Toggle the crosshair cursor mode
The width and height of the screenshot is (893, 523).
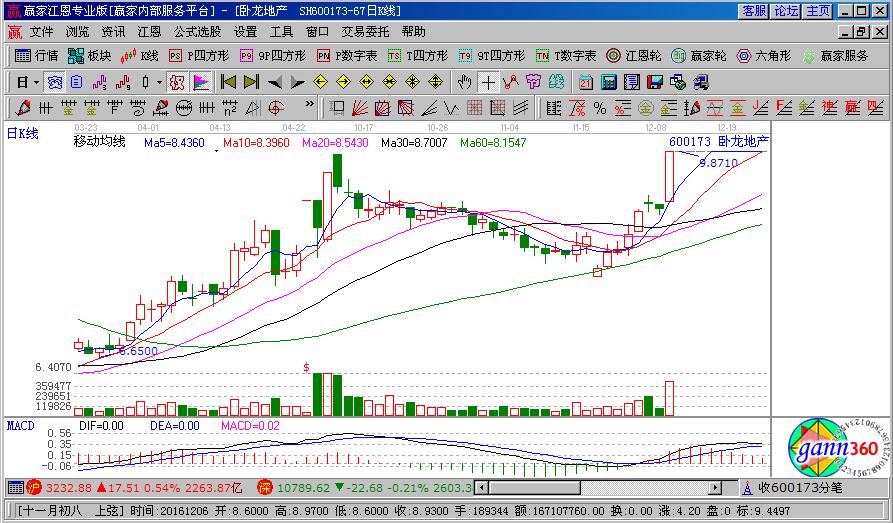(488, 82)
